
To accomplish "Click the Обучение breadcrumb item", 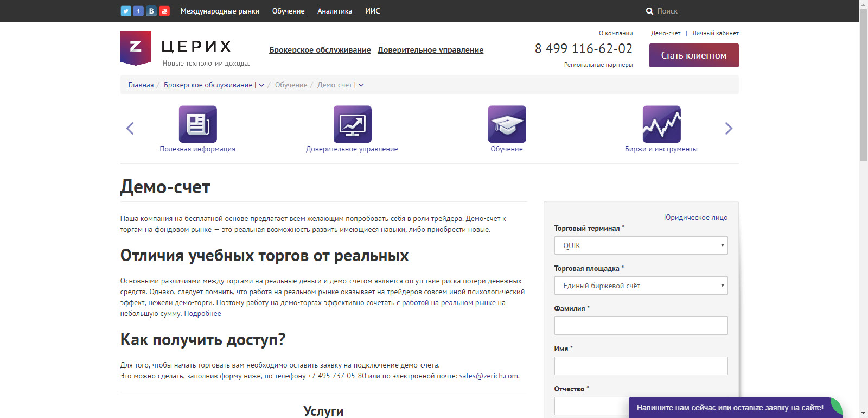I will [291, 85].
